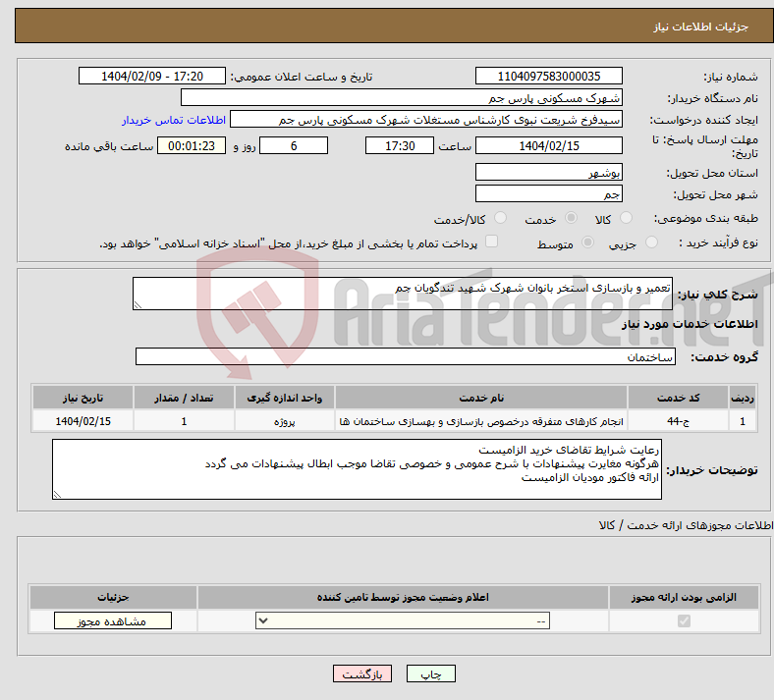This screenshot has width=774, height=700.
Task: Click the remaining days field showing 6
Action: coord(294,145)
